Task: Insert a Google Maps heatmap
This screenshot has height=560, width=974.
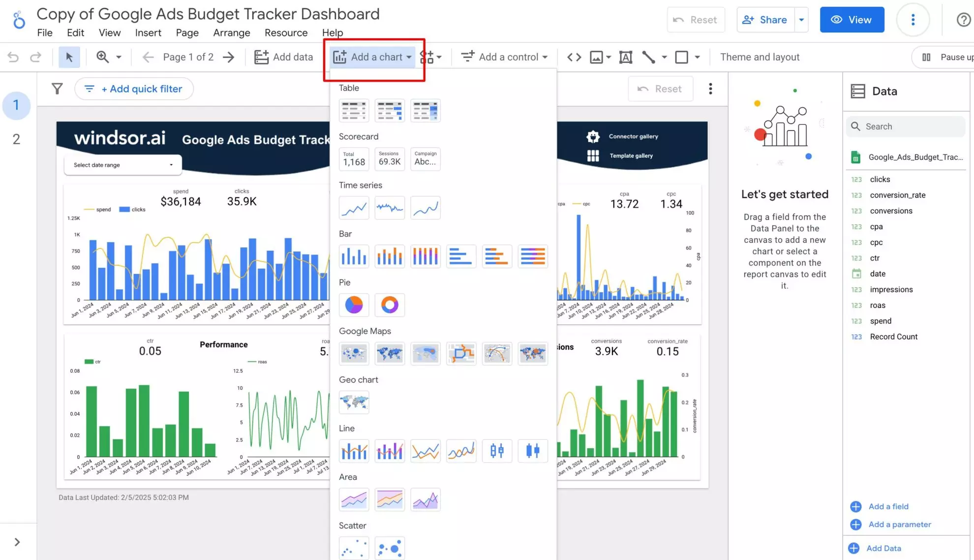Action: point(426,354)
